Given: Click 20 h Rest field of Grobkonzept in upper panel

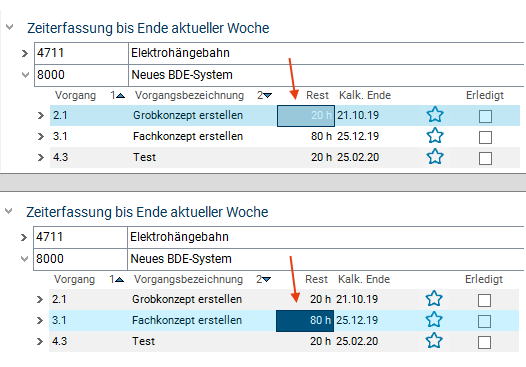Looking at the screenshot, I should coord(306,116).
